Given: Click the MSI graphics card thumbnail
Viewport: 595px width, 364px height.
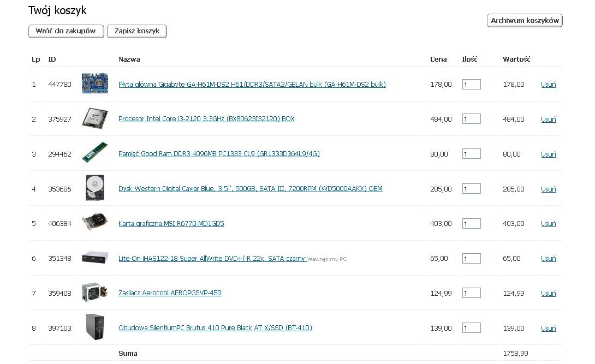Looking at the screenshot, I should click(95, 222).
